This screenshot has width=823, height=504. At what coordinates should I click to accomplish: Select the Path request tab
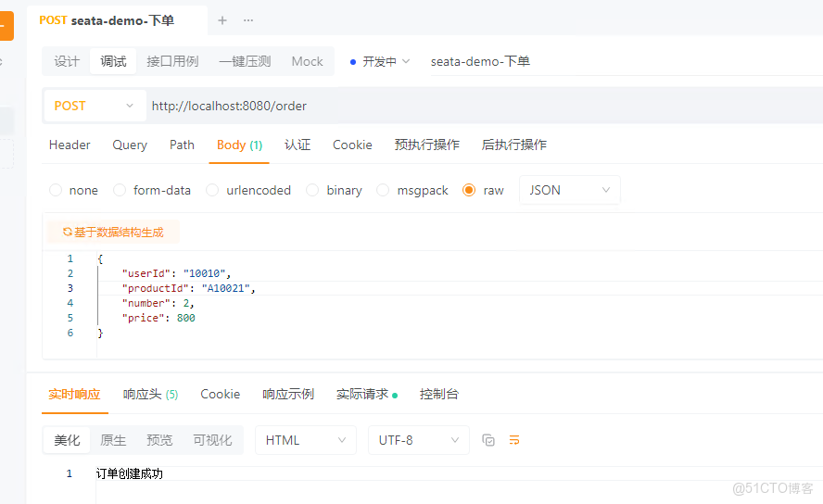[x=182, y=145]
